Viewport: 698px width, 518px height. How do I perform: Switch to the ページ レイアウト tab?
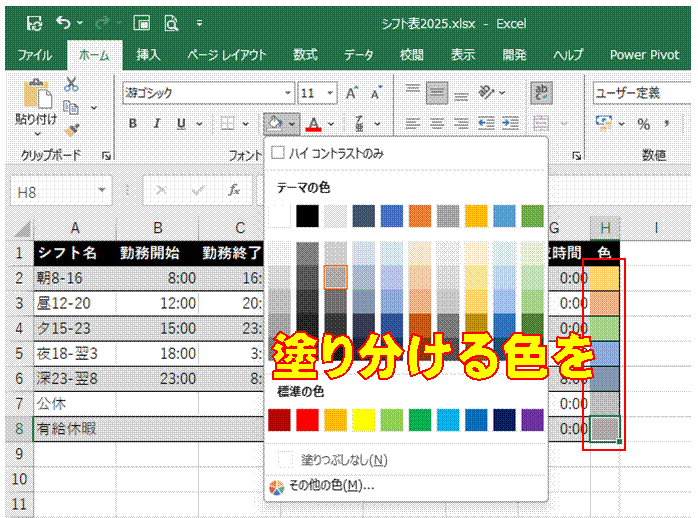(227, 55)
